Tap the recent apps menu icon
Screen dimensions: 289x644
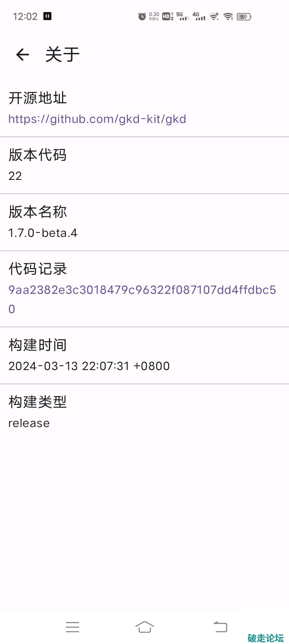(x=73, y=627)
